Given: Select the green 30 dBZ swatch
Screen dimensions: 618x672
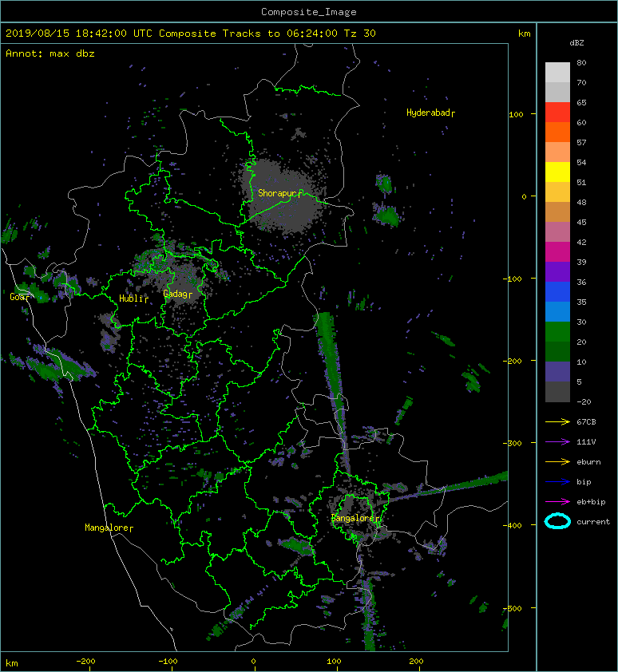Looking at the screenshot, I should (x=557, y=331).
